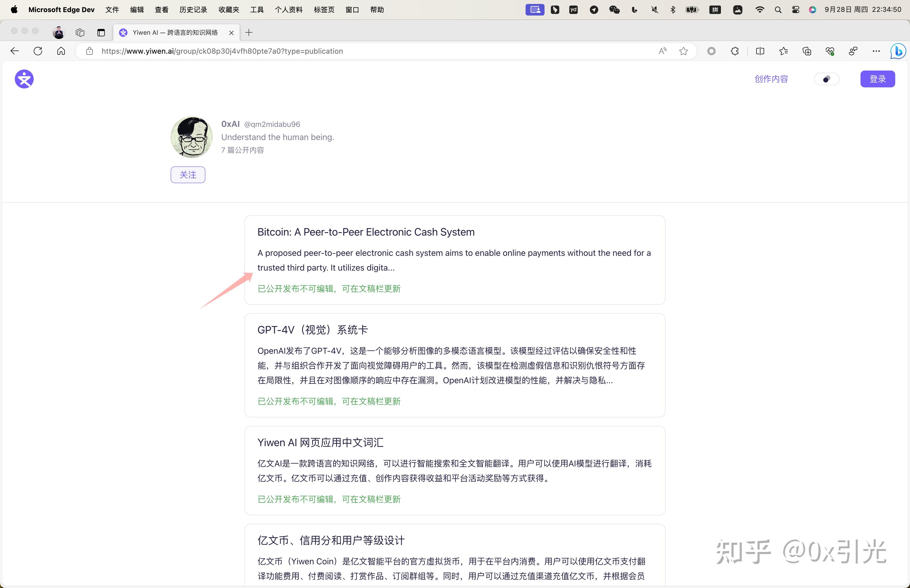Viewport: 910px width, 588px height.
Task: Open the 工具 menu
Action: [257, 9]
